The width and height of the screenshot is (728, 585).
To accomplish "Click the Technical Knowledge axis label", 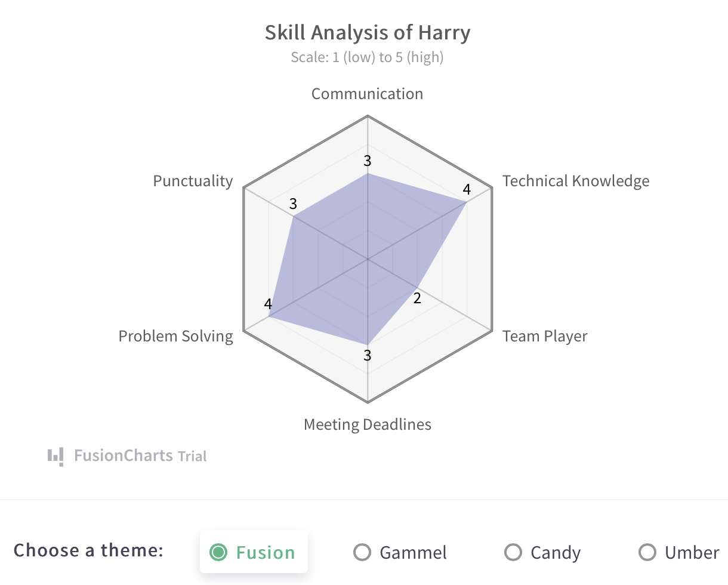I will (576, 181).
